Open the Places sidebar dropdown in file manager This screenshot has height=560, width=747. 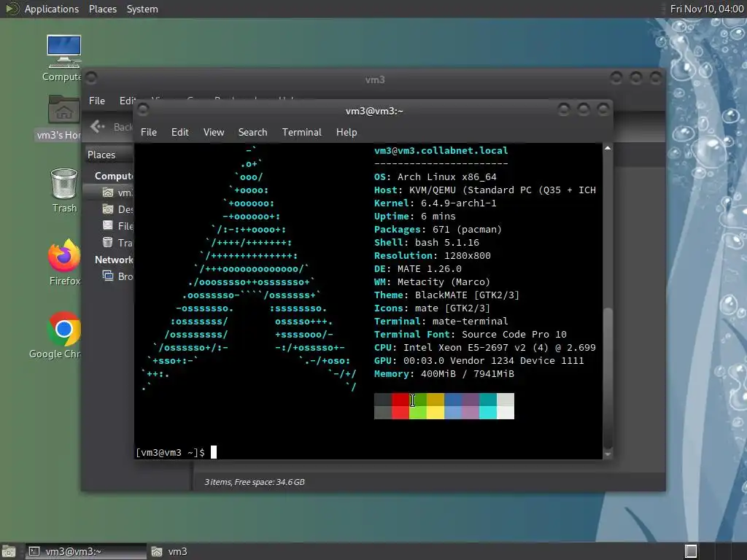pos(109,155)
